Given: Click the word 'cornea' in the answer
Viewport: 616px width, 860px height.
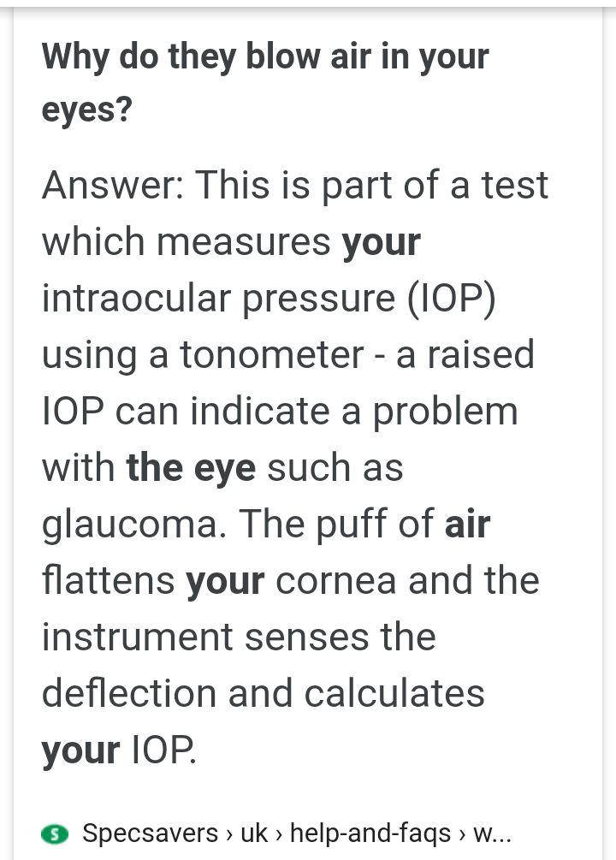Looking at the screenshot, I should pos(335,581).
